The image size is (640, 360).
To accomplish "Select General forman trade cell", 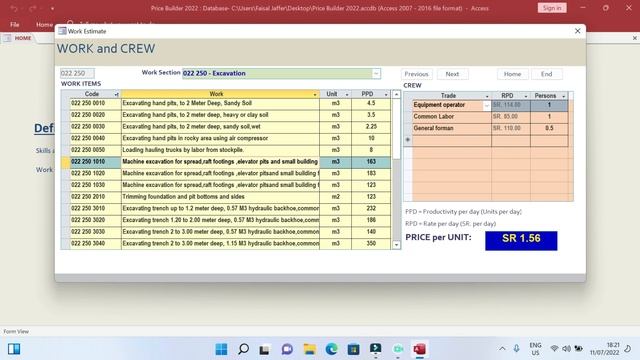I will coord(451,129).
